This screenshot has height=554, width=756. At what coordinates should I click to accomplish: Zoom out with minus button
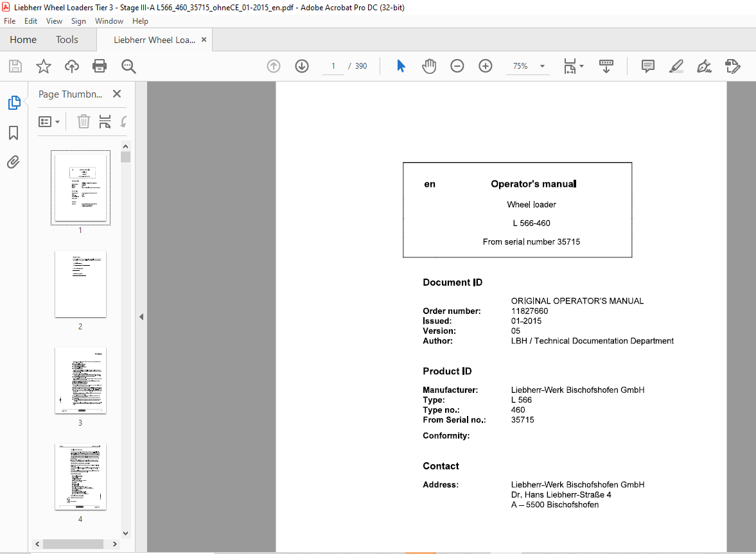pos(457,66)
